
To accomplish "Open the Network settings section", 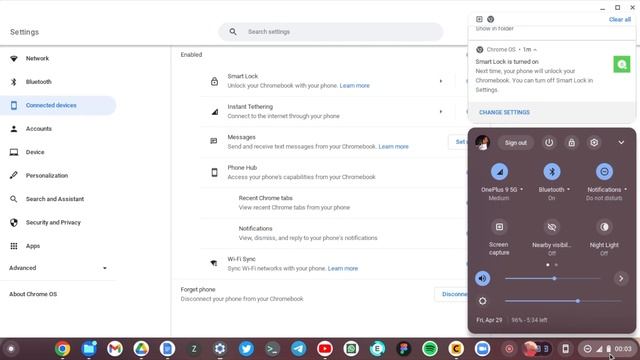I will 37,58.
